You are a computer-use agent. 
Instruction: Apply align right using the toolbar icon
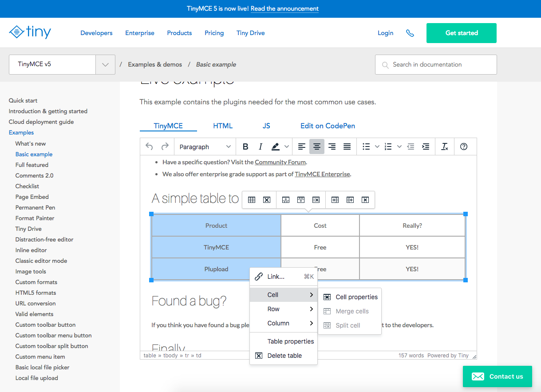332,147
